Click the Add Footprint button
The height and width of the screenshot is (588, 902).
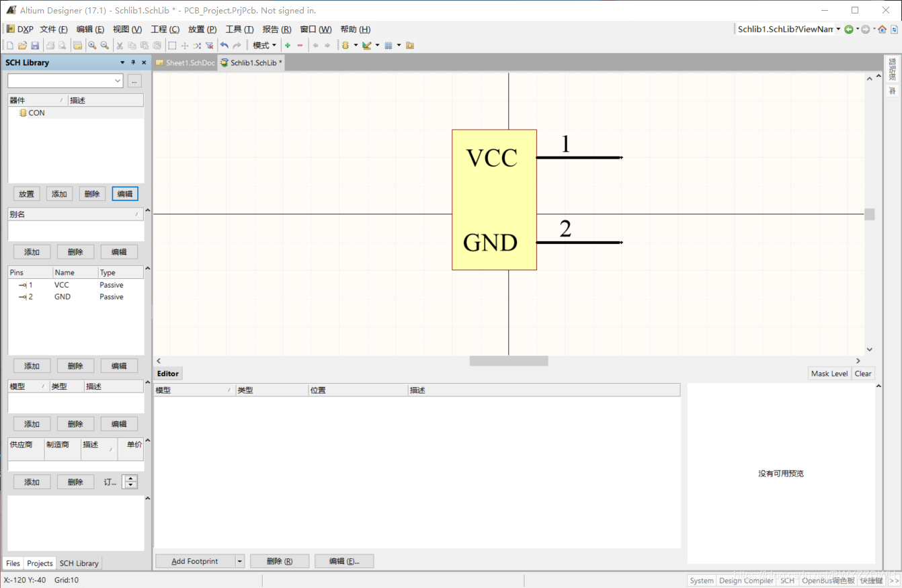[x=195, y=561]
